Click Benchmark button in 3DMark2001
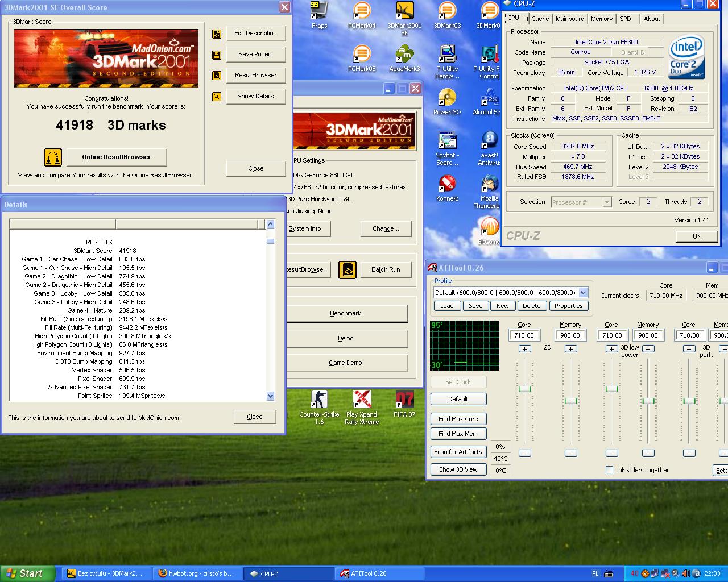 click(x=346, y=313)
